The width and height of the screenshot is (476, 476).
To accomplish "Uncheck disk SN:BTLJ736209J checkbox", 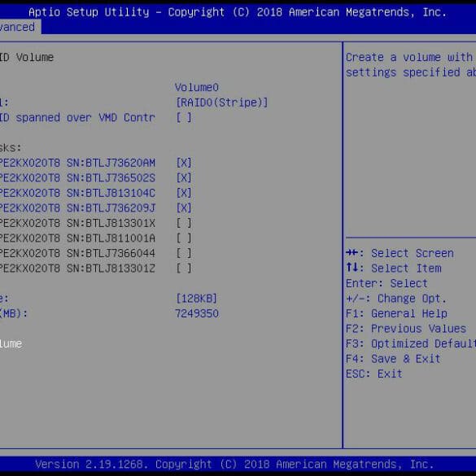I will coord(184,208).
